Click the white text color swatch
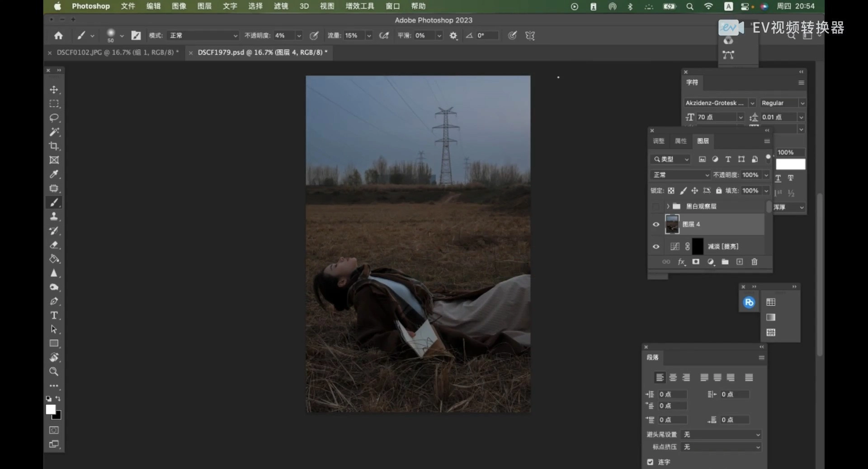Image resolution: width=868 pixels, height=469 pixels. pyautogui.click(x=790, y=164)
